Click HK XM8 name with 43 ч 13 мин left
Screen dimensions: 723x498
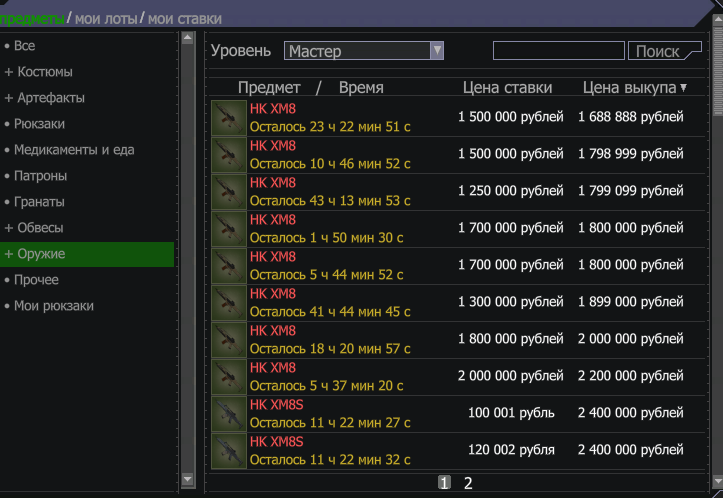coord(273,183)
